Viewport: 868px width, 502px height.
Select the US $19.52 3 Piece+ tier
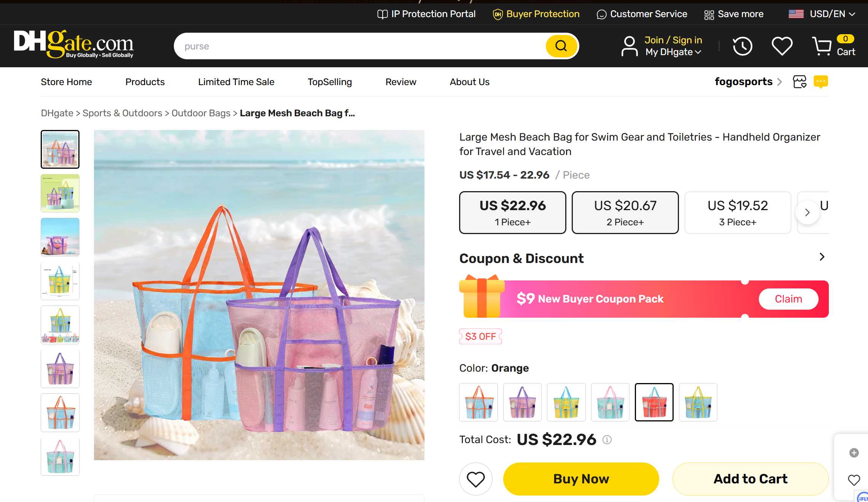(737, 212)
